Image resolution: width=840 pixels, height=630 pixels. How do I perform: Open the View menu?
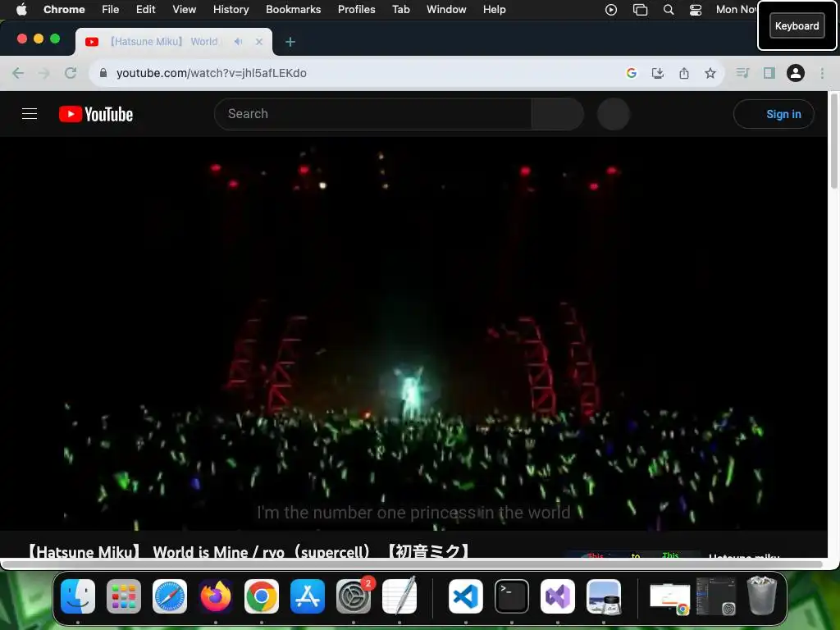pyautogui.click(x=185, y=9)
